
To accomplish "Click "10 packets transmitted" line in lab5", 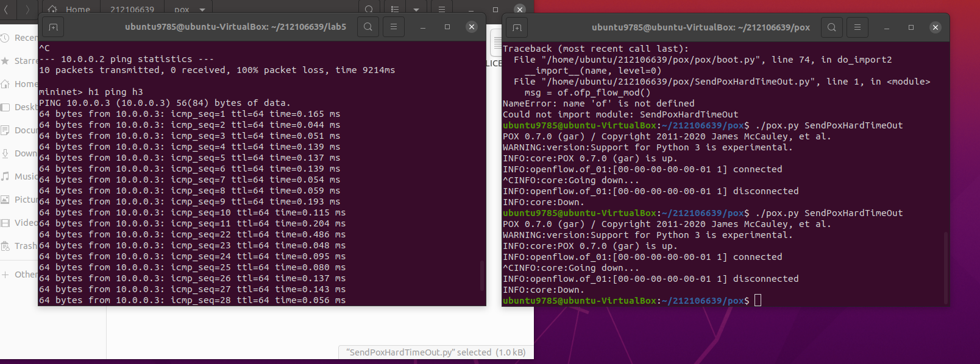I will tap(217, 70).
